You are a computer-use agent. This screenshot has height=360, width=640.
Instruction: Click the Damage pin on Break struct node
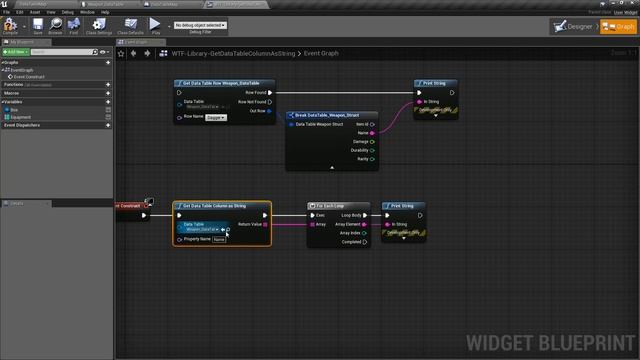pyautogui.click(x=372, y=142)
